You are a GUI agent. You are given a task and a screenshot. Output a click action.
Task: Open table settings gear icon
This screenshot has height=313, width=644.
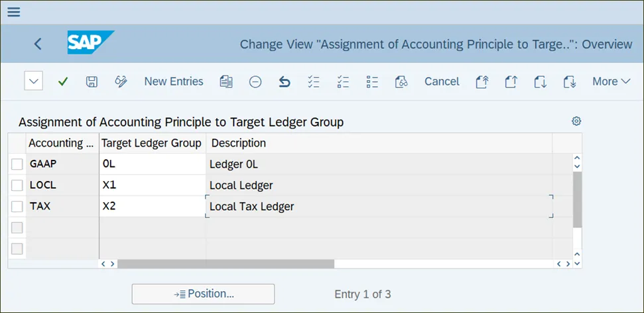click(576, 121)
